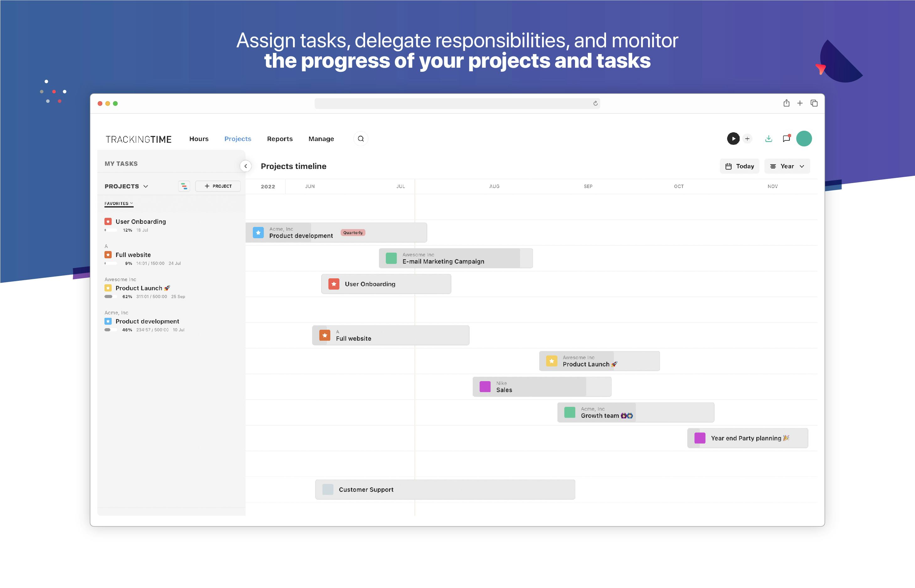This screenshot has height=588, width=915.
Task: Select Product Launch in the favorites list
Action: click(139, 288)
